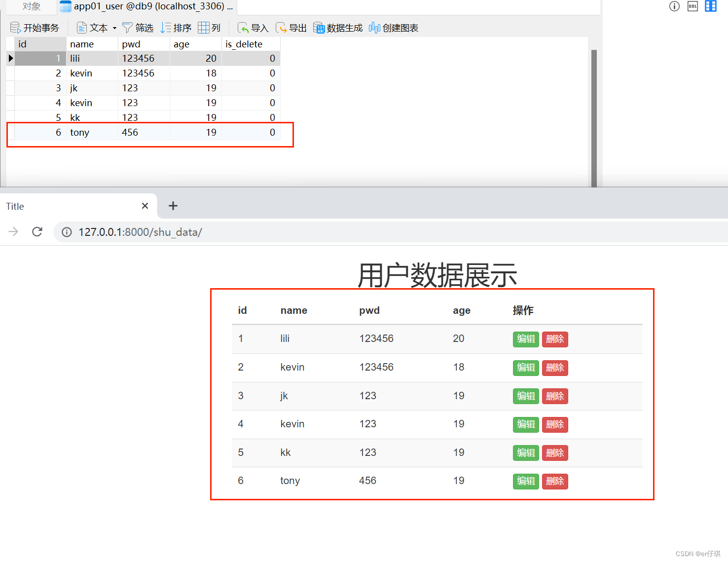Open a new browser tab
Screen dimensions: 728x562
[x=173, y=206]
